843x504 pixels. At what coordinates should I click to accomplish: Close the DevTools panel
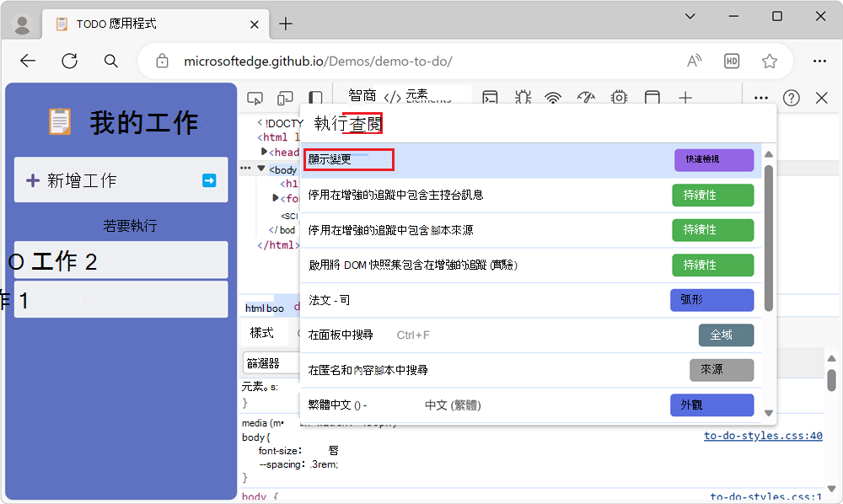(x=821, y=98)
